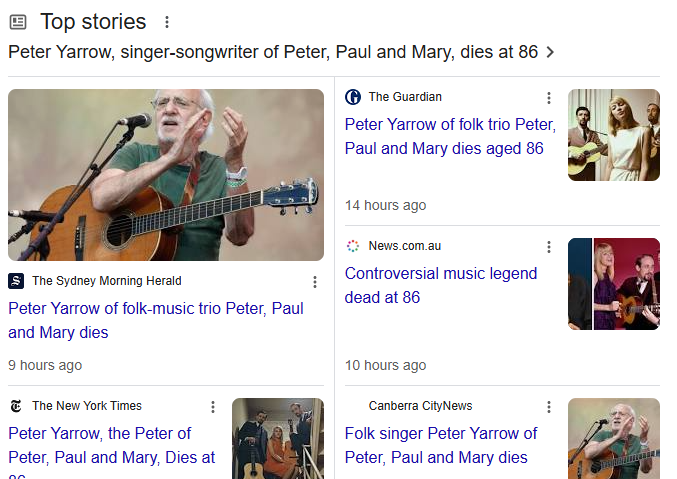Viewport: 677px width, 479px height.
Task: Click The Guardian logo icon
Action: pos(353,97)
